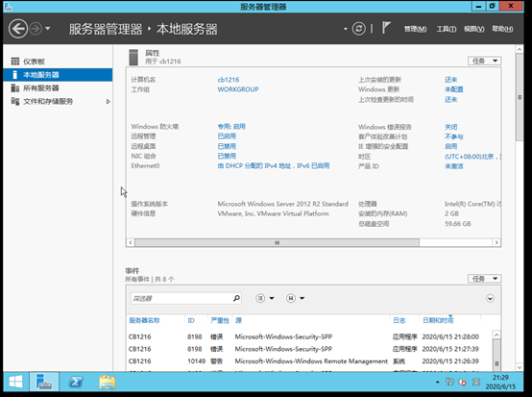Open the list criteria dropdown icon
The width and height of the screenshot is (532, 397).
click(265, 298)
